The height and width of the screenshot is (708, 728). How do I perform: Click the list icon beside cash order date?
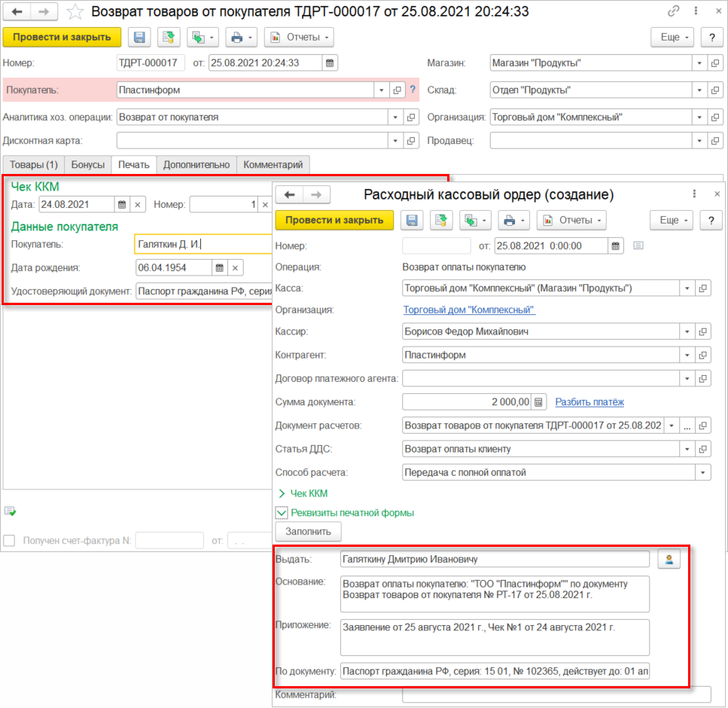638,246
